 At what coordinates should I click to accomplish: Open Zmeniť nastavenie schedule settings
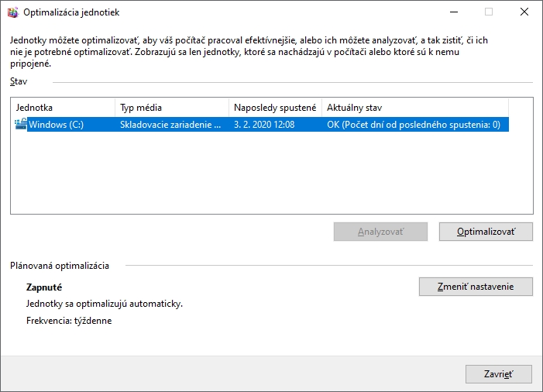coord(476,287)
